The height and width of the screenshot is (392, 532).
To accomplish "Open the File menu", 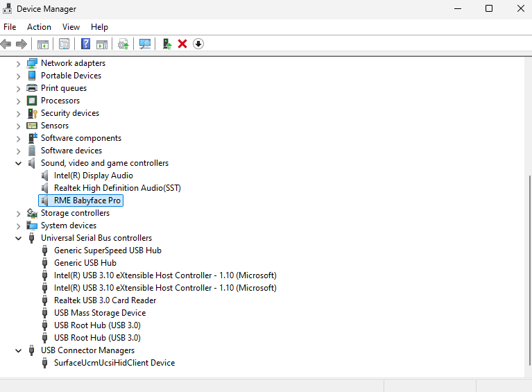I will pyautogui.click(x=10, y=27).
